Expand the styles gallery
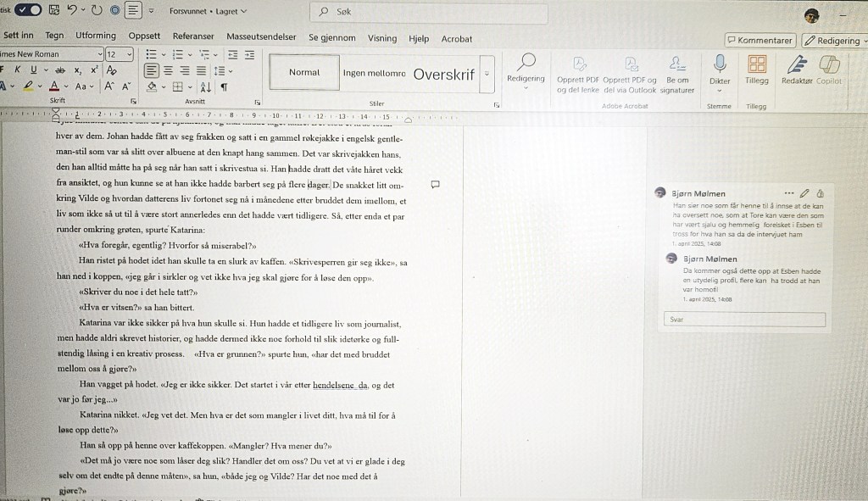Viewport: 868px width, 501px height. point(487,74)
